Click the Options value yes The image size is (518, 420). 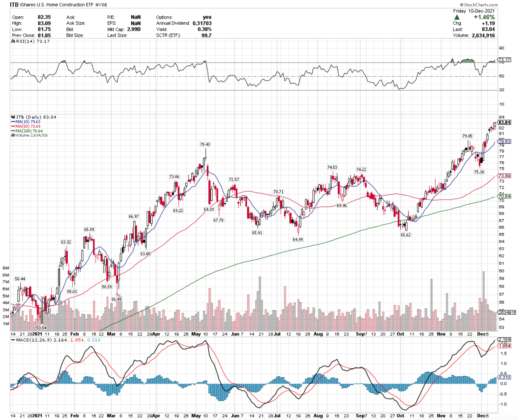[207, 17]
